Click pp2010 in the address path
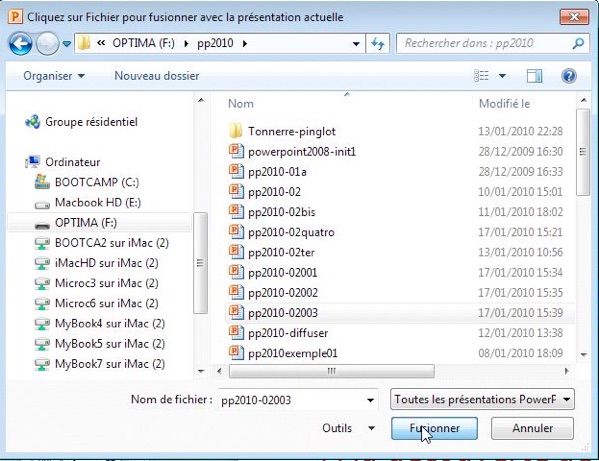Screen dimensions: 599x461 pos(215,43)
